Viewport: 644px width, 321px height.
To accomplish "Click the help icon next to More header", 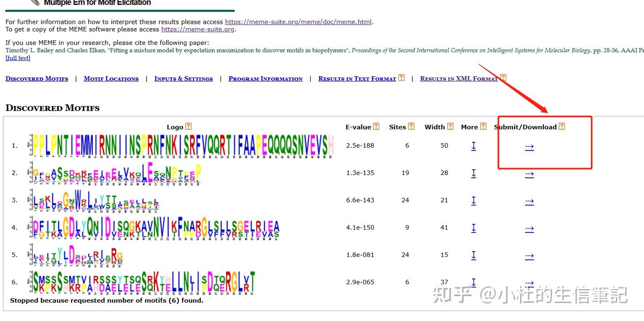I will coord(484,126).
